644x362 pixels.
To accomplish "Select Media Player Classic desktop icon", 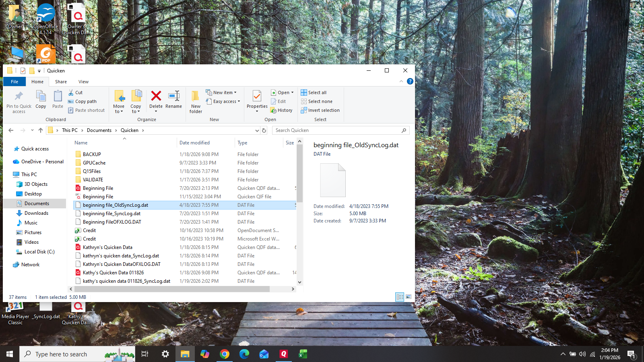I will point(15,314).
